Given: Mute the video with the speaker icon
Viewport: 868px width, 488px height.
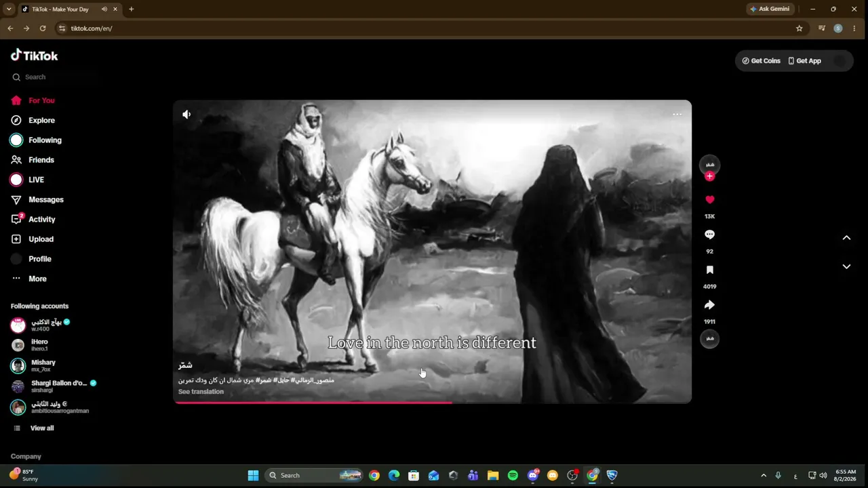Looking at the screenshot, I should pos(186,115).
